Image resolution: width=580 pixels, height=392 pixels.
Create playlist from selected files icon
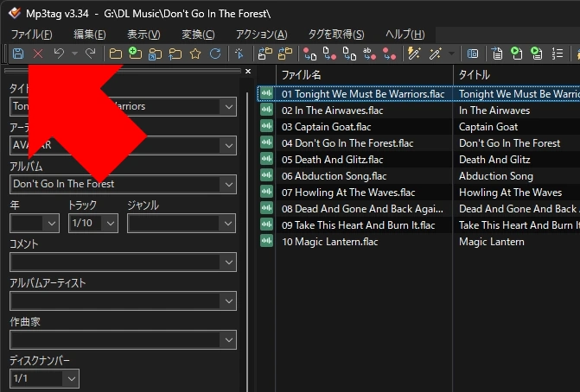pyautogui.click(x=537, y=54)
